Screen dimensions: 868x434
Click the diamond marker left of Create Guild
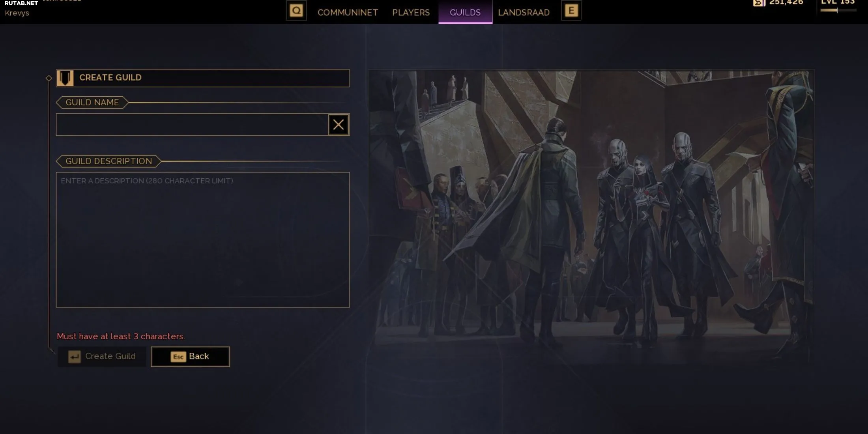click(49, 78)
